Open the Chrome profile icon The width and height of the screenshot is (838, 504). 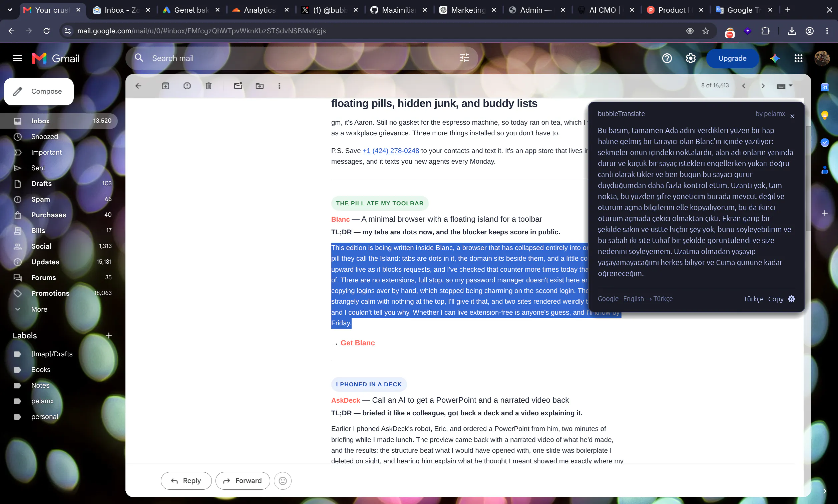[x=809, y=31]
